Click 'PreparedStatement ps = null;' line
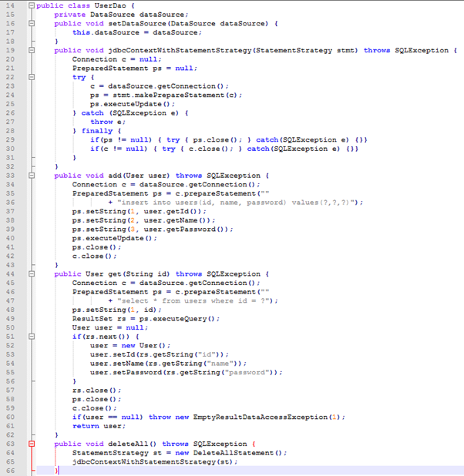 click(x=135, y=68)
